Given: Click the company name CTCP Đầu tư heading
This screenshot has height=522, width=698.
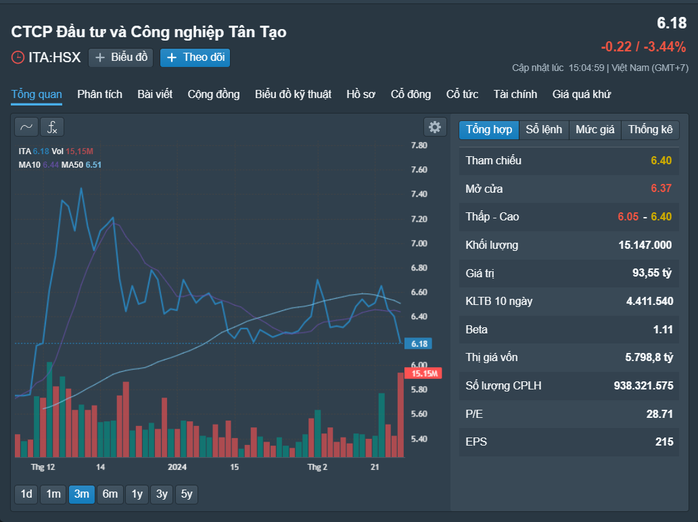Looking at the screenshot, I should [x=149, y=32].
